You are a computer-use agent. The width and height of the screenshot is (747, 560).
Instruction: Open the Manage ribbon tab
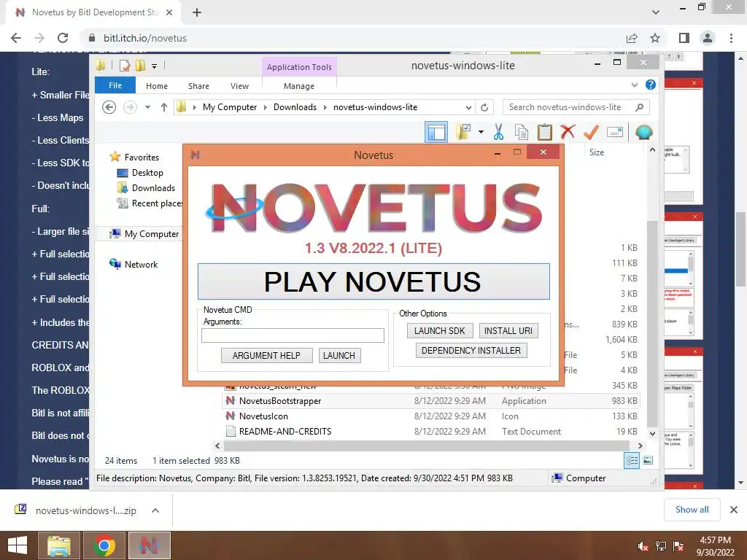click(x=298, y=86)
